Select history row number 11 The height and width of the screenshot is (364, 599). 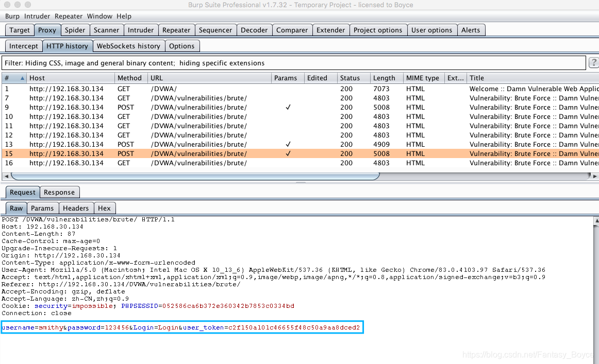(300, 126)
